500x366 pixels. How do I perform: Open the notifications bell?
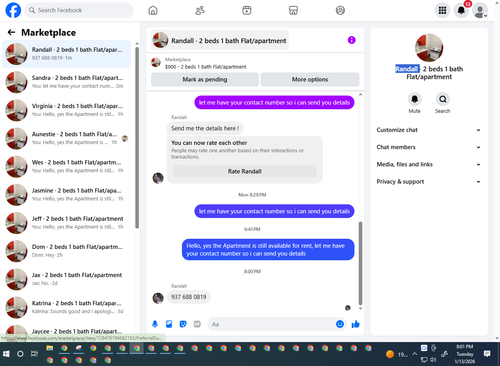[461, 10]
